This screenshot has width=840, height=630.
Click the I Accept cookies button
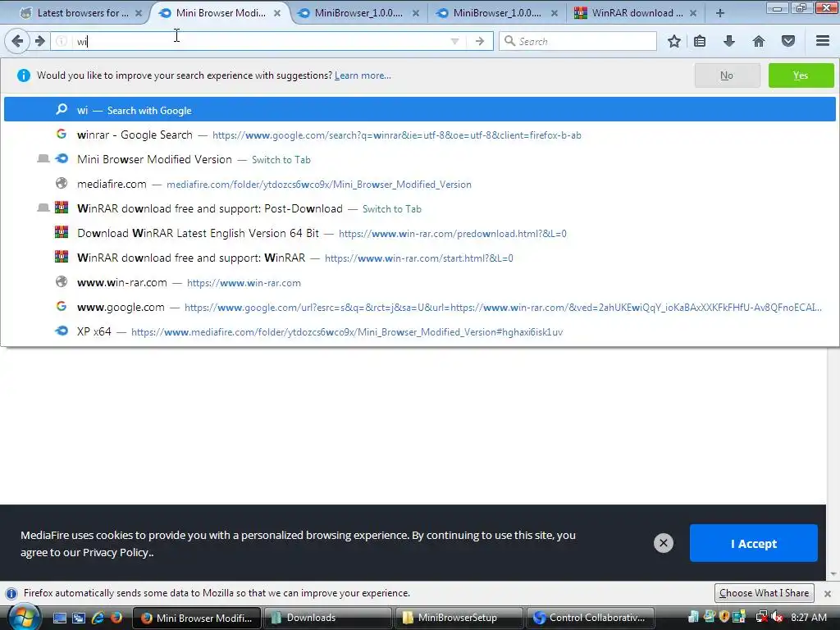(x=753, y=543)
